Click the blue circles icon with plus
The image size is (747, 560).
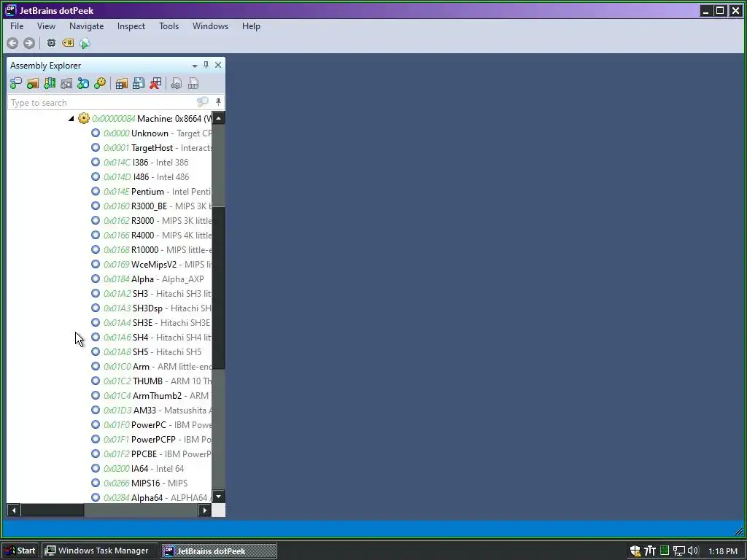pos(83,84)
